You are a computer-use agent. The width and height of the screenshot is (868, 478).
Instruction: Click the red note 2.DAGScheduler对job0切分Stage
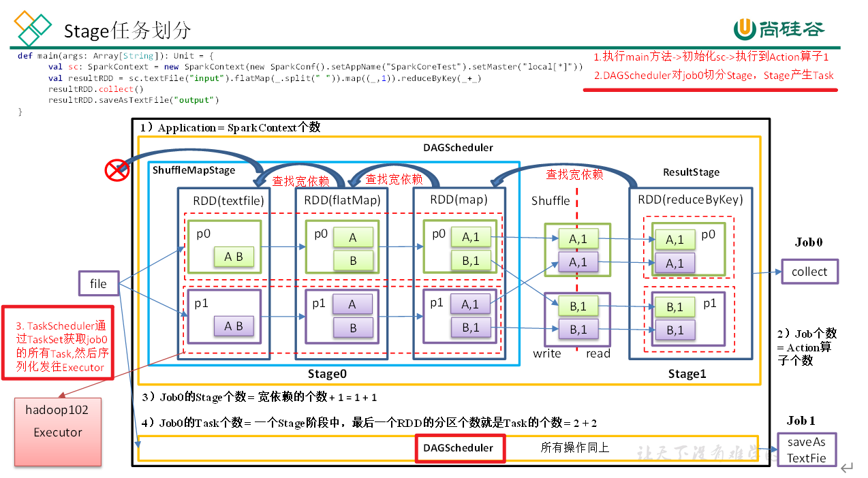click(713, 76)
